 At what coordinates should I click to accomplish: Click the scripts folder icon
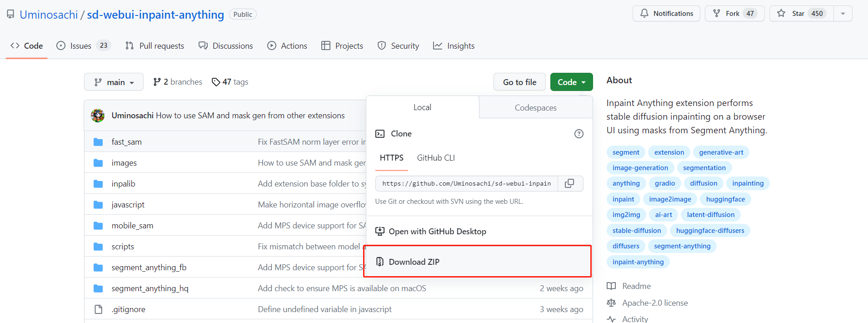pos(98,247)
